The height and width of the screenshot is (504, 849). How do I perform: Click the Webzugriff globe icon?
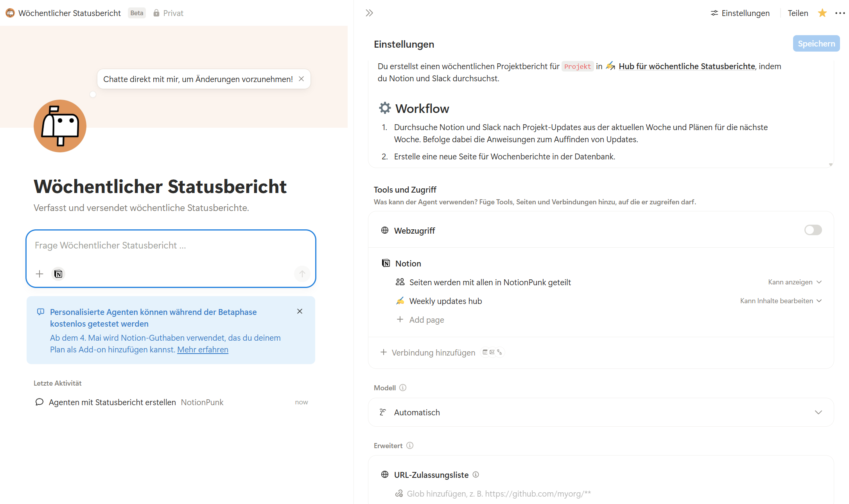pos(384,230)
